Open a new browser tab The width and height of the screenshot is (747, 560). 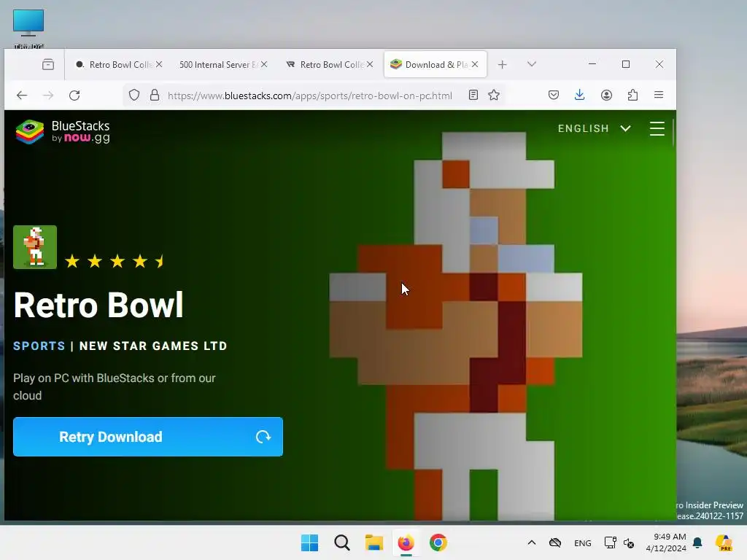[x=502, y=64]
